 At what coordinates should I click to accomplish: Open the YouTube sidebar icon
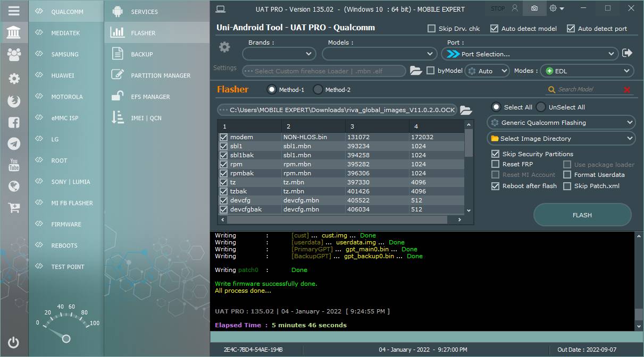[14, 165]
